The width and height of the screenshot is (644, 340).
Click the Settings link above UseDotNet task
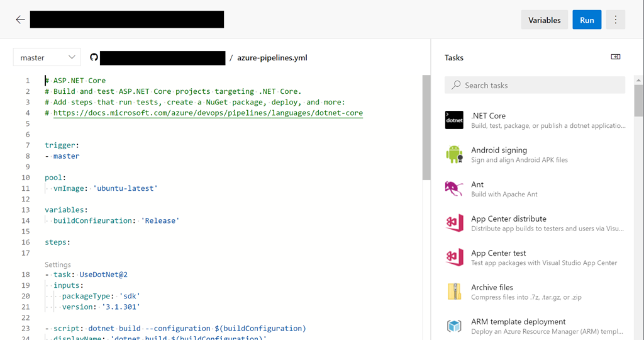(57, 264)
